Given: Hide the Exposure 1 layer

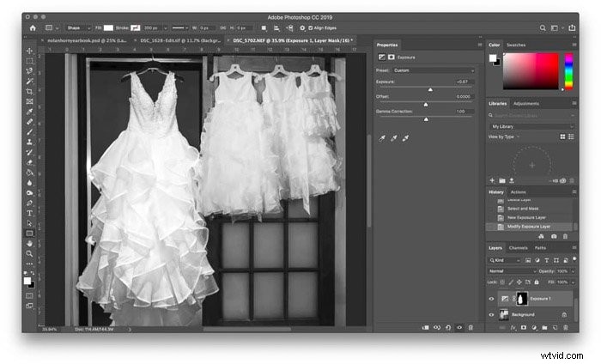Looking at the screenshot, I should 491,299.
